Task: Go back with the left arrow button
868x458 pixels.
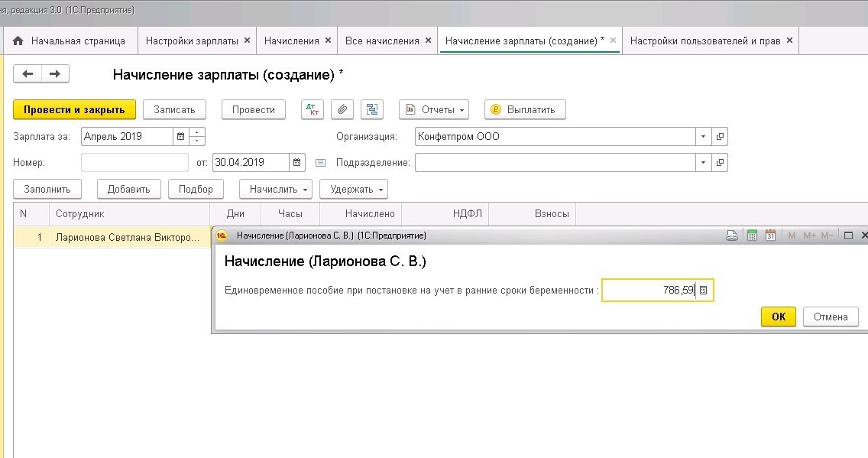Action: [28, 73]
